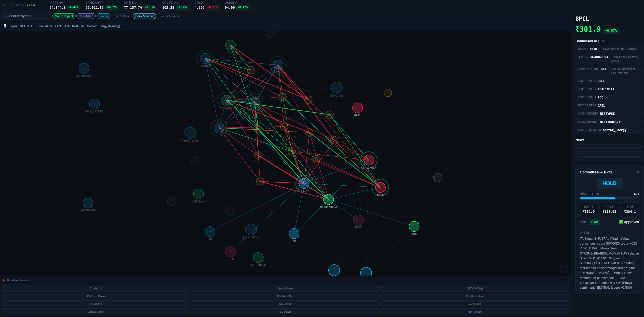The height and width of the screenshot is (317, 644).
Task: Select the Bank Nifty index node
Action: (x=251, y=230)
